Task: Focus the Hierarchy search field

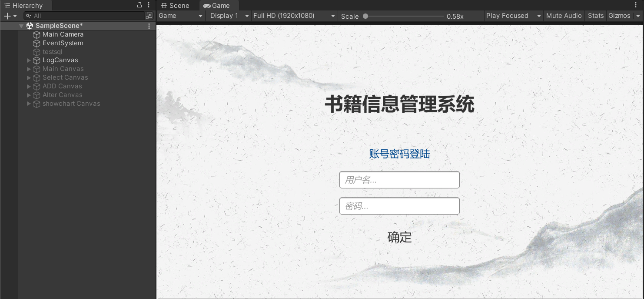Action: pyautogui.click(x=83, y=16)
